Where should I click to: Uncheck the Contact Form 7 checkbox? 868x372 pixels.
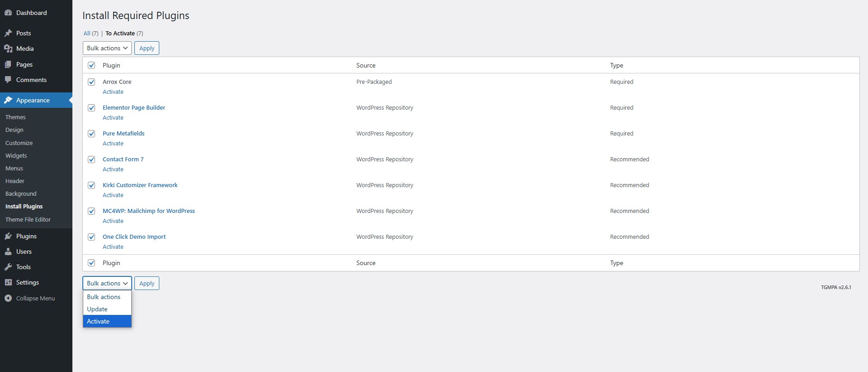91,159
